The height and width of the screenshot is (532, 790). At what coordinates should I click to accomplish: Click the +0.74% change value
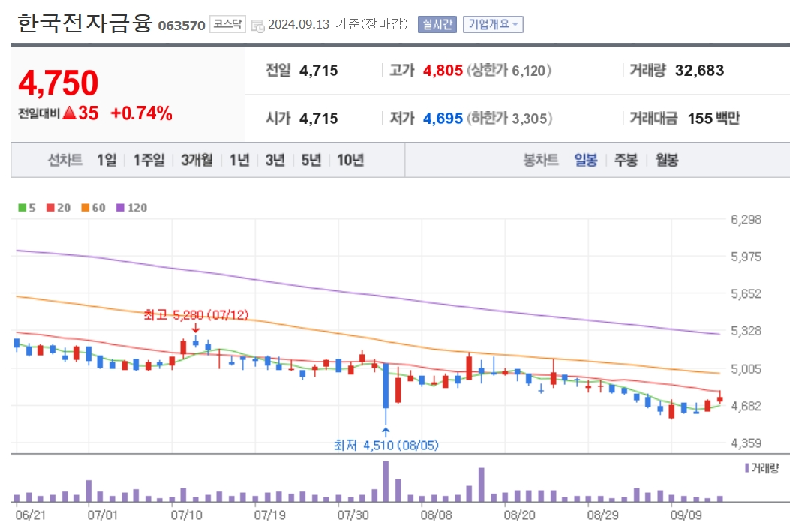pos(142,113)
